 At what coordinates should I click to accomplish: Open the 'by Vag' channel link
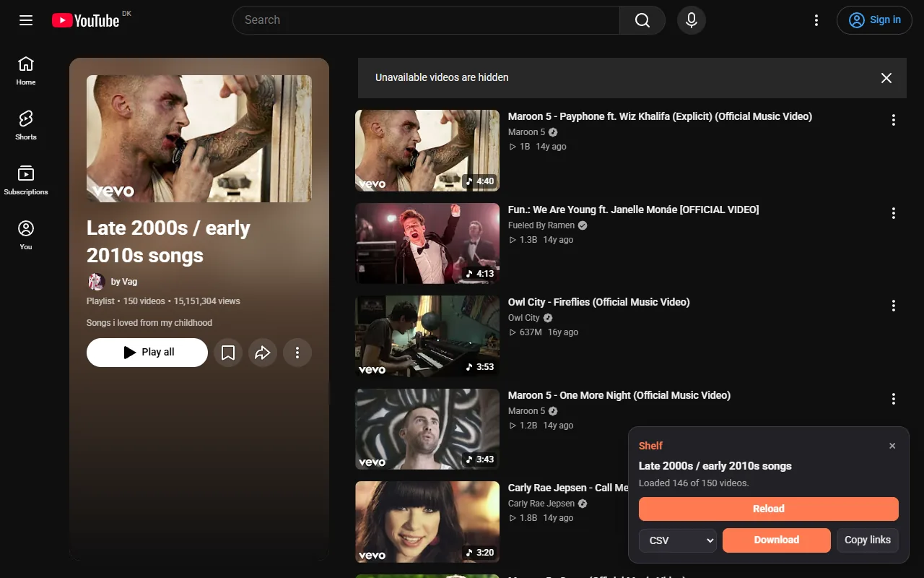124,282
